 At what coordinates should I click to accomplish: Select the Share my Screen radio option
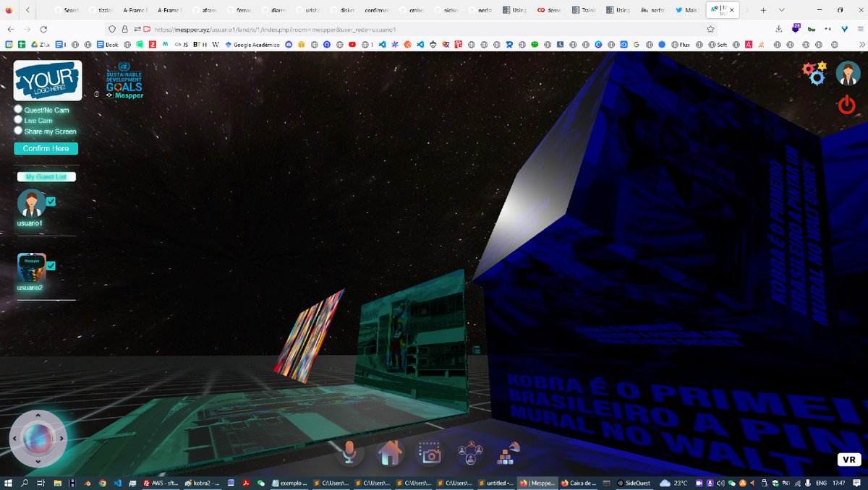[x=19, y=131]
